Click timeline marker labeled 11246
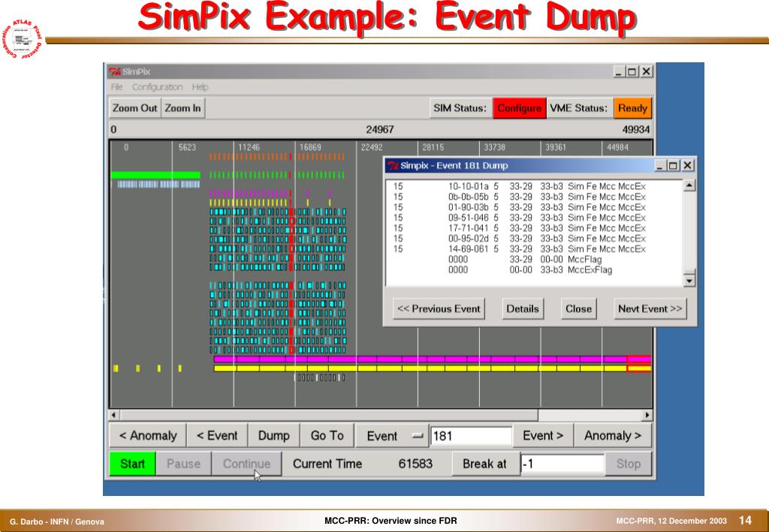Image resolution: width=769 pixels, height=532 pixels. [x=249, y=147]
